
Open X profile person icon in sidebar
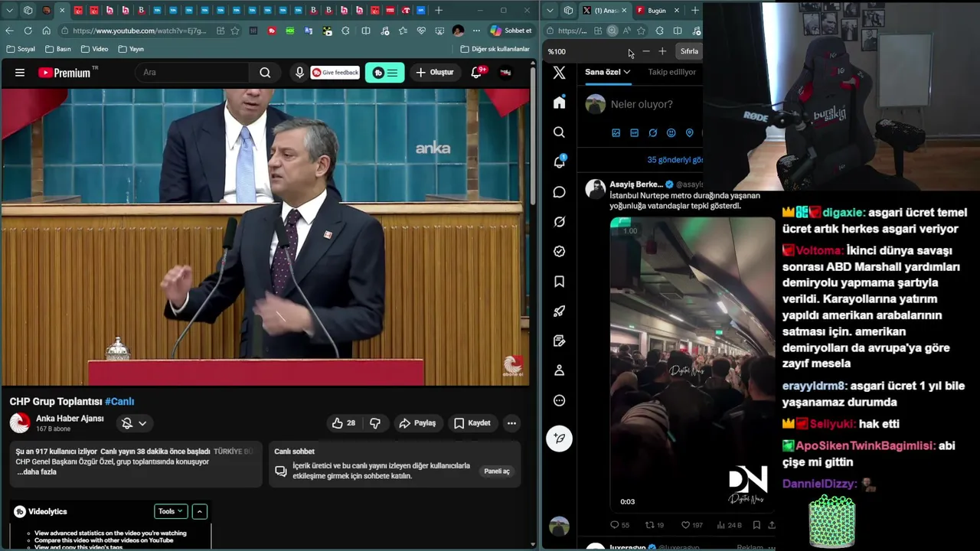[560, 370]
